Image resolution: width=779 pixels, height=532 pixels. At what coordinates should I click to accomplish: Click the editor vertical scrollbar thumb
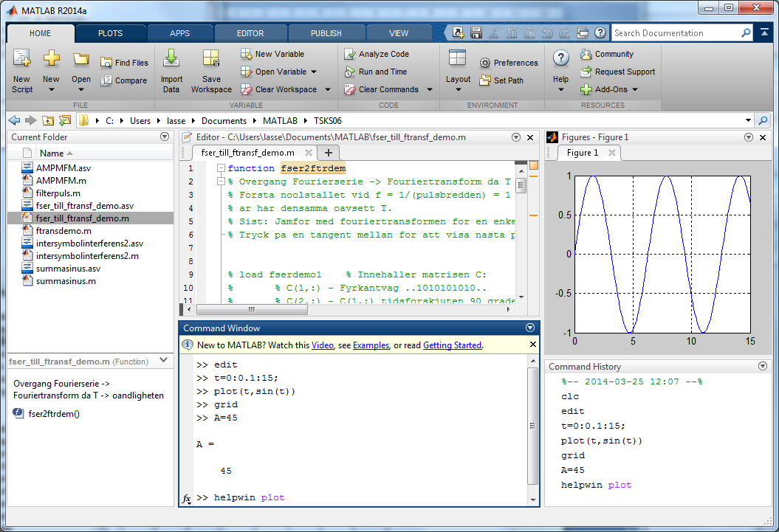click(x=521, y=187)
